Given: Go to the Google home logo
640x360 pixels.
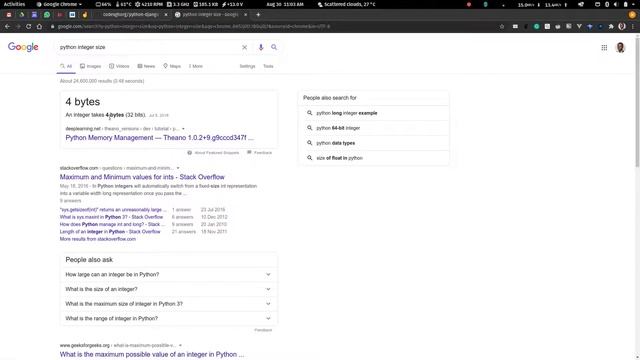Looking at the screenshot, I should point(23,47).
